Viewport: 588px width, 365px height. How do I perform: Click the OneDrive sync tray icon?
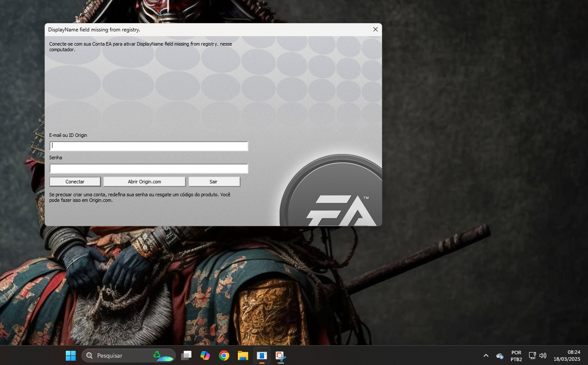click(500, 356)
